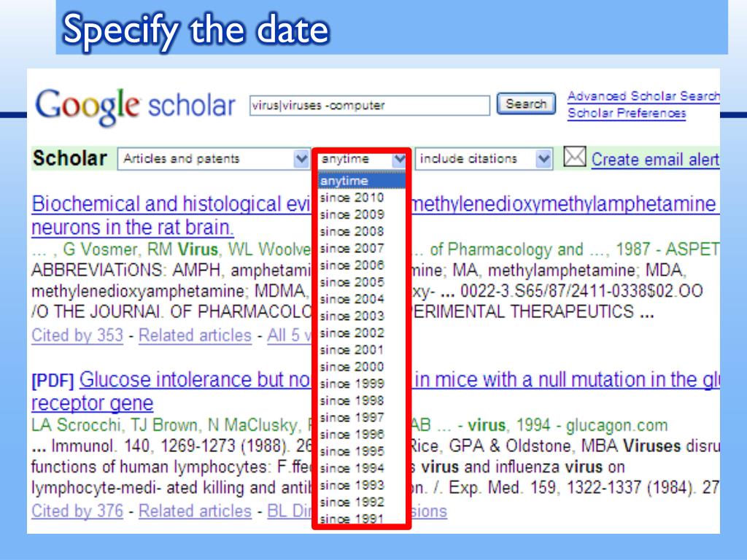Choose since 2005 from date list
Image resolution: width=747 pixels, height=560 pixels.
pyautogui.click(x=362, y=282)
